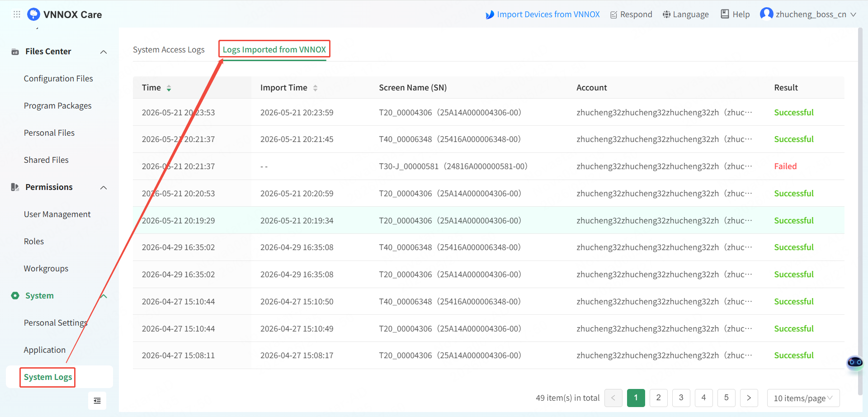Collapse the Permissions section
Image resolution: width=868 pixels, height=417 pixels.
[x=104, y=188]
